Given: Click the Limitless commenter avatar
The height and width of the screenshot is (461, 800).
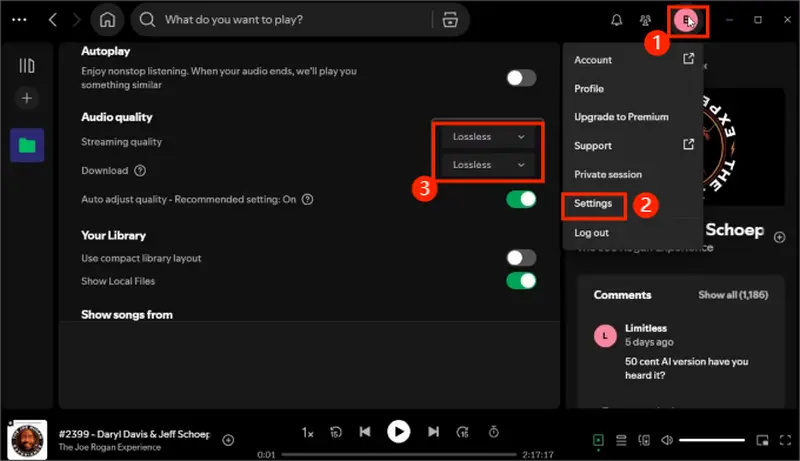Looking at the screenshot, I should click(605, 336).
